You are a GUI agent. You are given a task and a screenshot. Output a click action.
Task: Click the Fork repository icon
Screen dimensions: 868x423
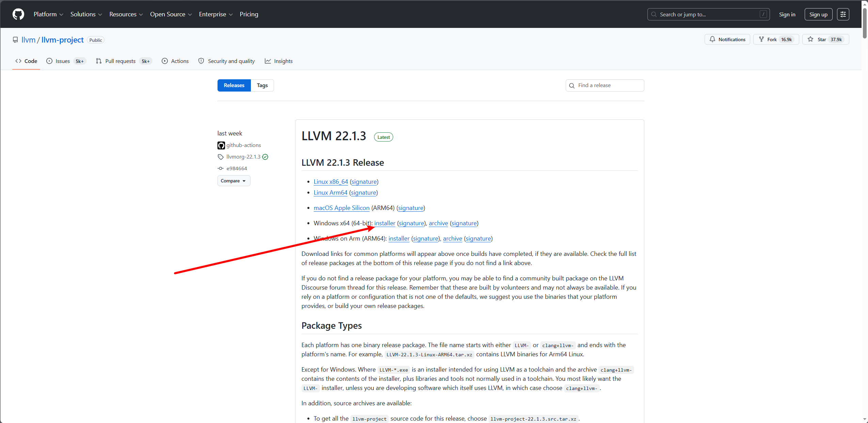point(761,39)
